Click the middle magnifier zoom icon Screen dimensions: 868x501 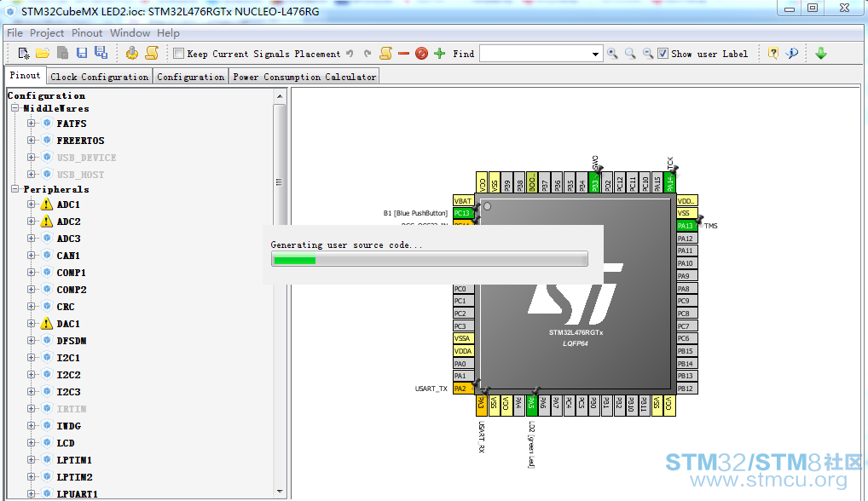pos(630,54)
